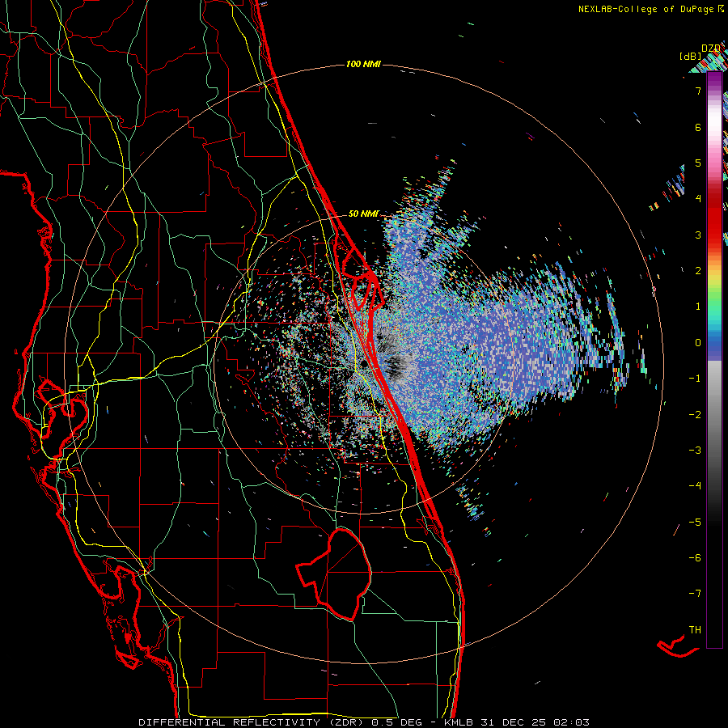
Task: Click the -6 value on the dB scale
Action: 695,558
